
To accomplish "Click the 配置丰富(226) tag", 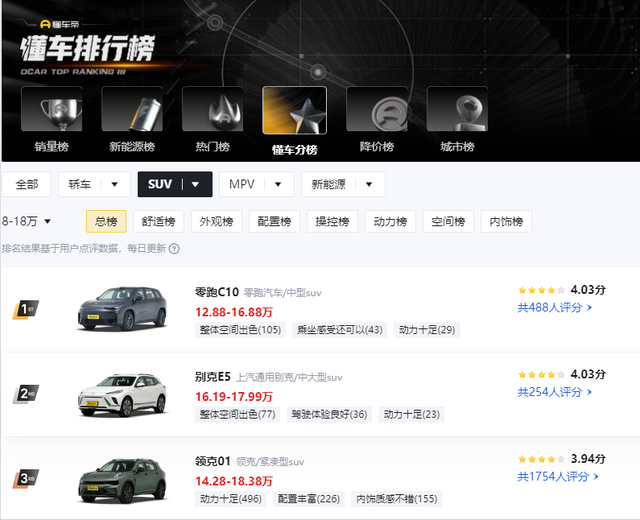I will 309,499.
